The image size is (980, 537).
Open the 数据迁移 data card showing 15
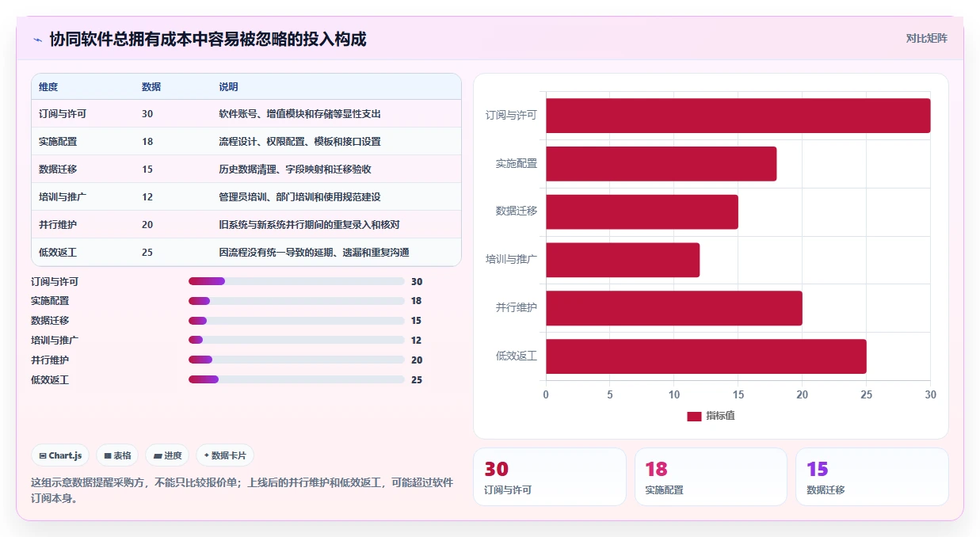click(x=872, y=477)
